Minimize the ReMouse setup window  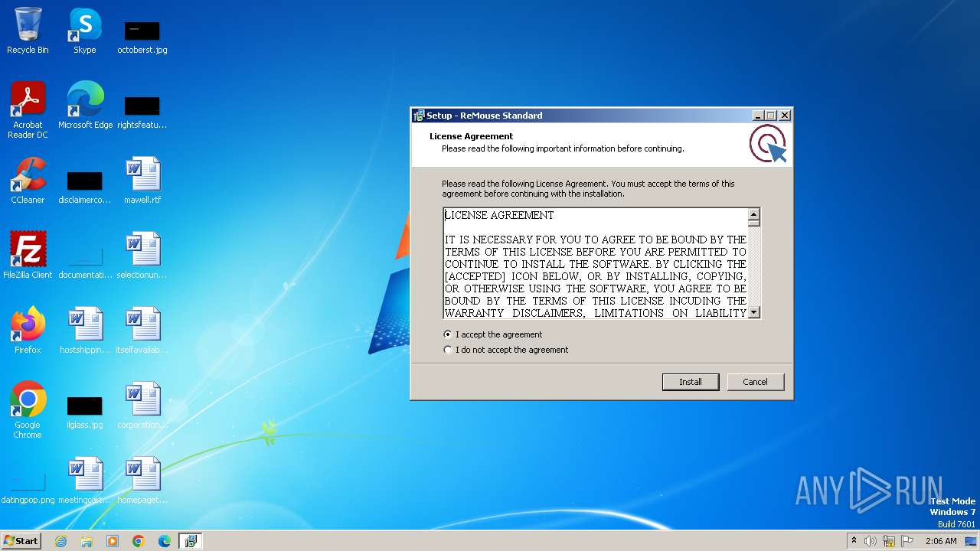click(758, 116)
